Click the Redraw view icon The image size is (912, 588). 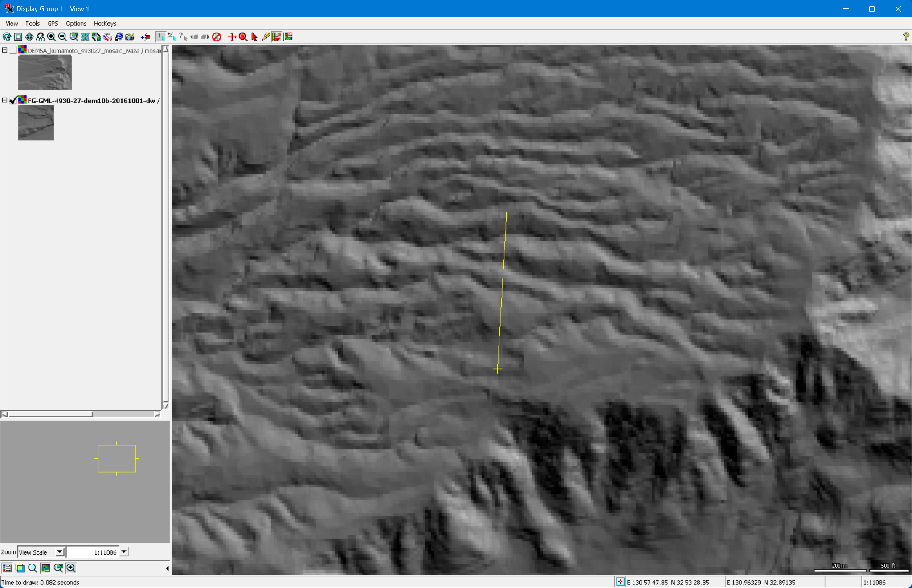coord(7,37)
